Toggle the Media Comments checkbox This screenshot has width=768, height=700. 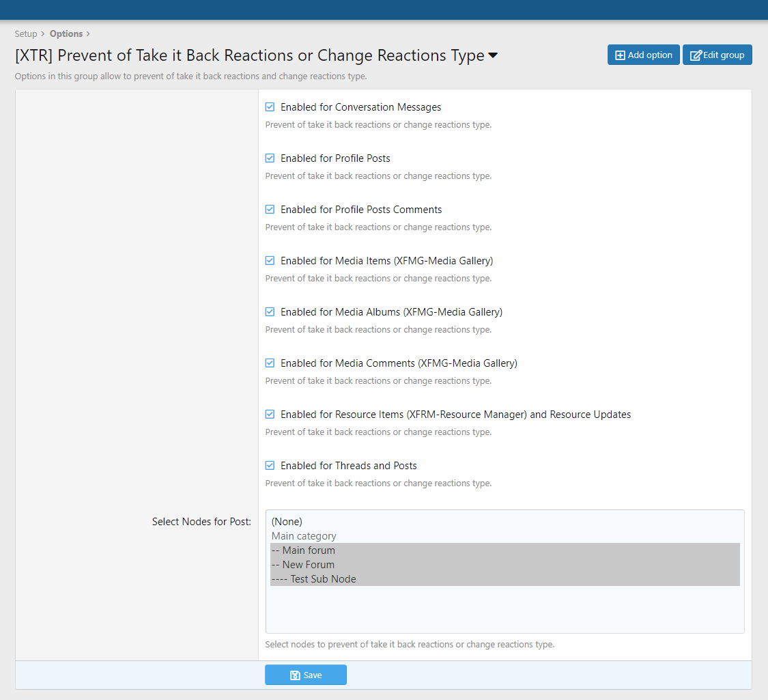[x=270, y=363]
